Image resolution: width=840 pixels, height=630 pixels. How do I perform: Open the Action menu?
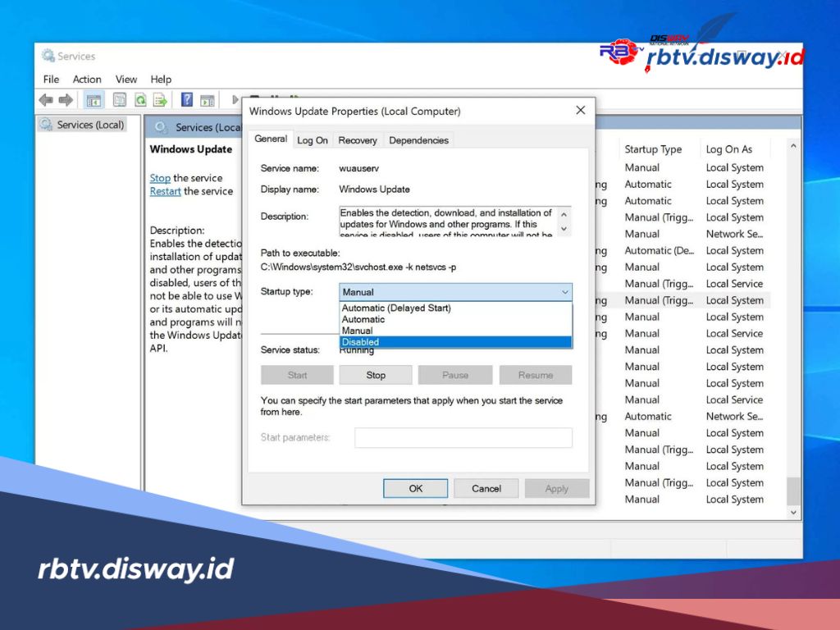86,79
